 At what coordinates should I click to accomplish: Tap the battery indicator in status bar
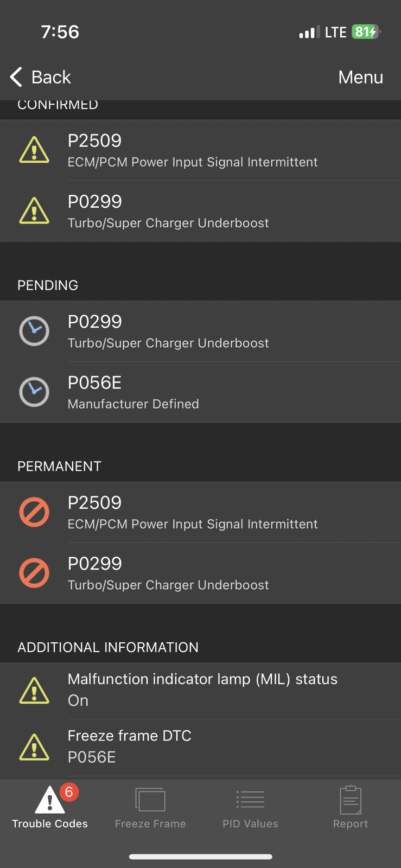[x=366, y=32]
